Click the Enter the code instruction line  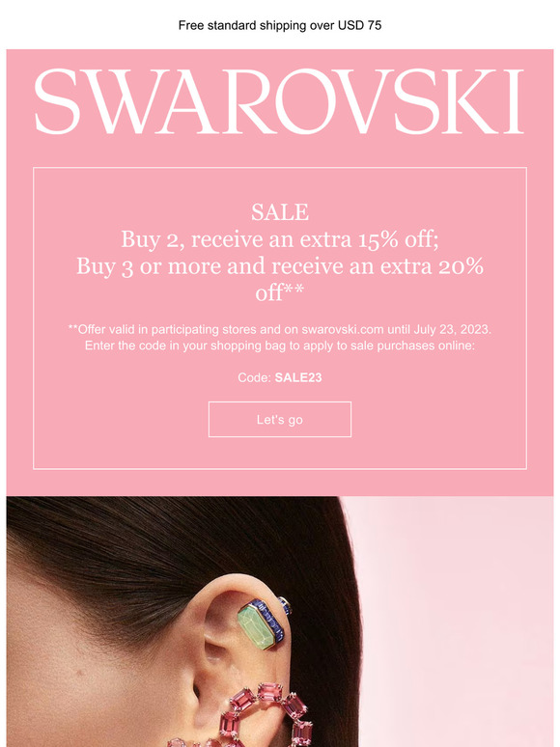tap(280, 346)
